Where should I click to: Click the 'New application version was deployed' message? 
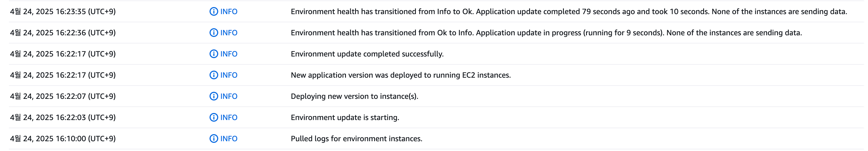tap(401, 75)
